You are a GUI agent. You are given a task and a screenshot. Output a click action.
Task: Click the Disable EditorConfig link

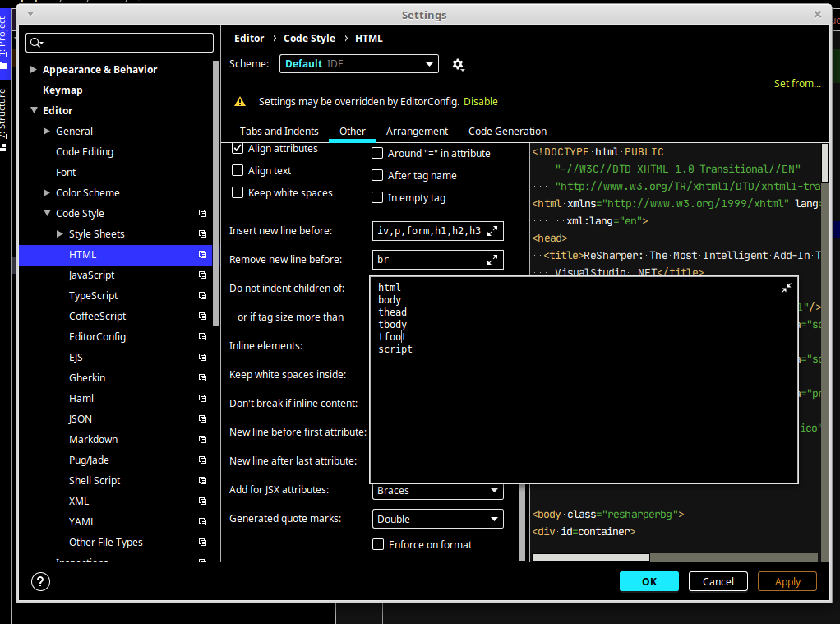tap(481, 102)
